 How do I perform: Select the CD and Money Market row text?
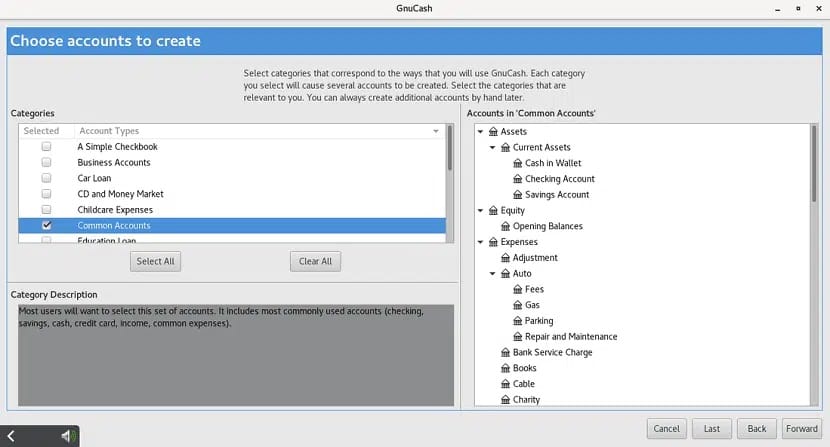coord(120,194)
